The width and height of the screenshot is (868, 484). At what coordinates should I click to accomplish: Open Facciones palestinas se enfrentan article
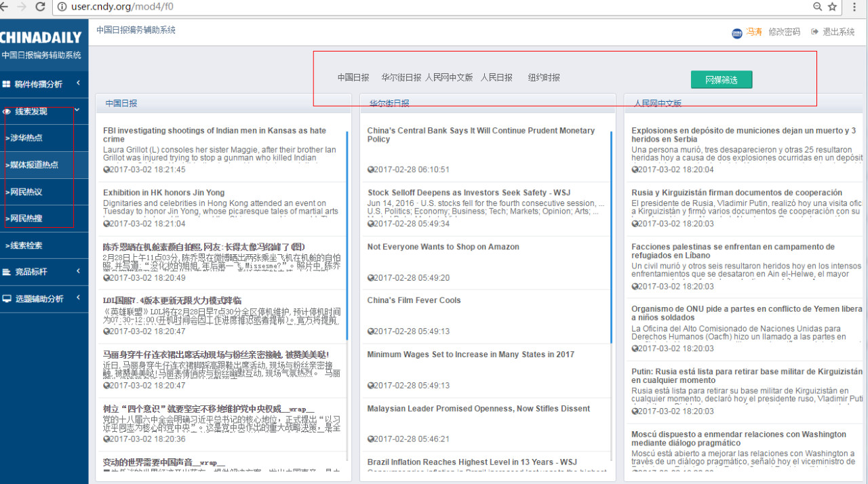[733, 251]
